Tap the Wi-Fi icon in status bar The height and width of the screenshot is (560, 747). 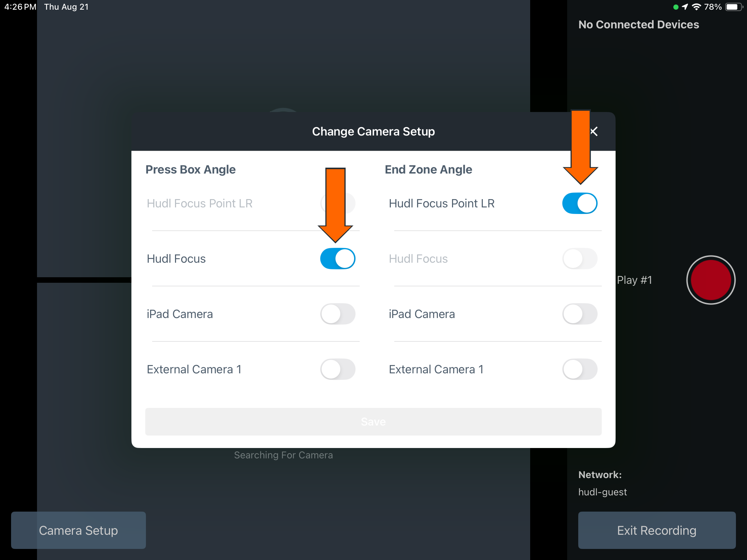(696, 7)
